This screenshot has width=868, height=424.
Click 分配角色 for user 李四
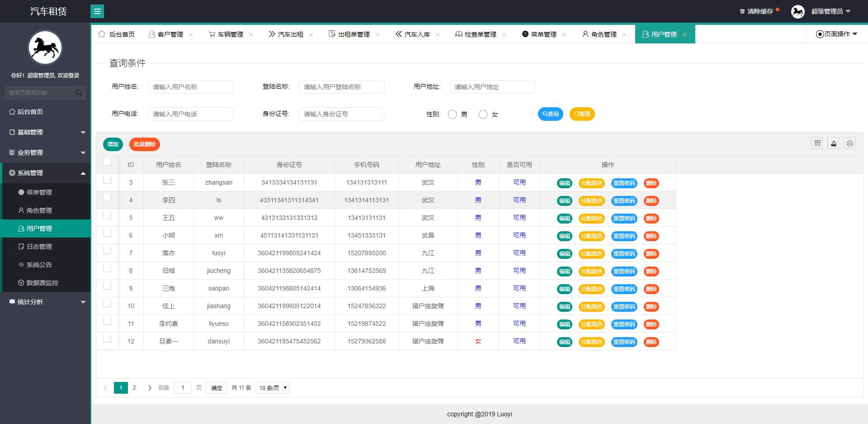tap(592, 201)
